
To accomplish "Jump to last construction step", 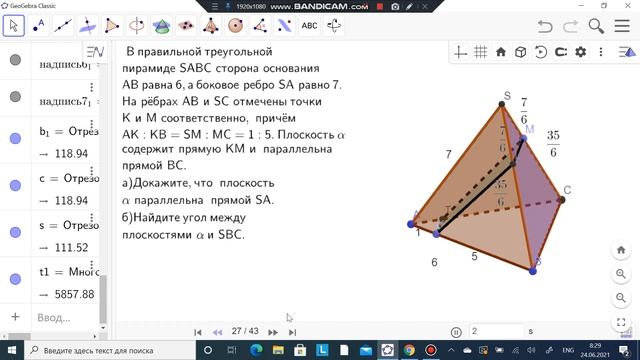I will click(292, 332).
